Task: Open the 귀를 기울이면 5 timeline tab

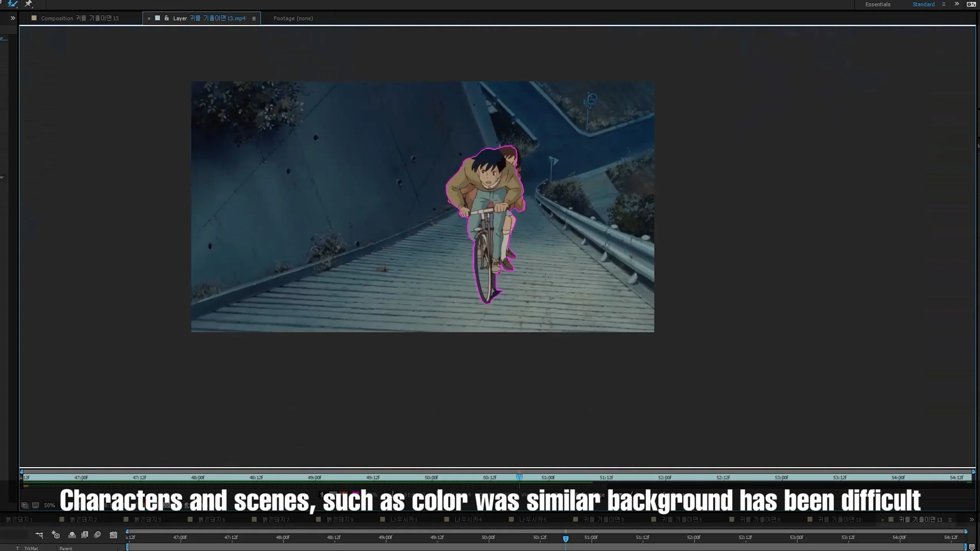Action: pos(682,520)
